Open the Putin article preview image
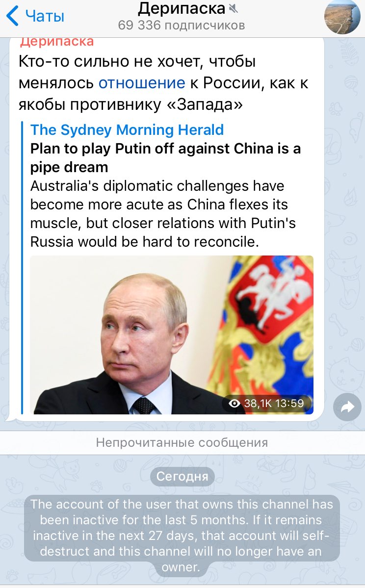The image size is (365, 588). [171, 334]
